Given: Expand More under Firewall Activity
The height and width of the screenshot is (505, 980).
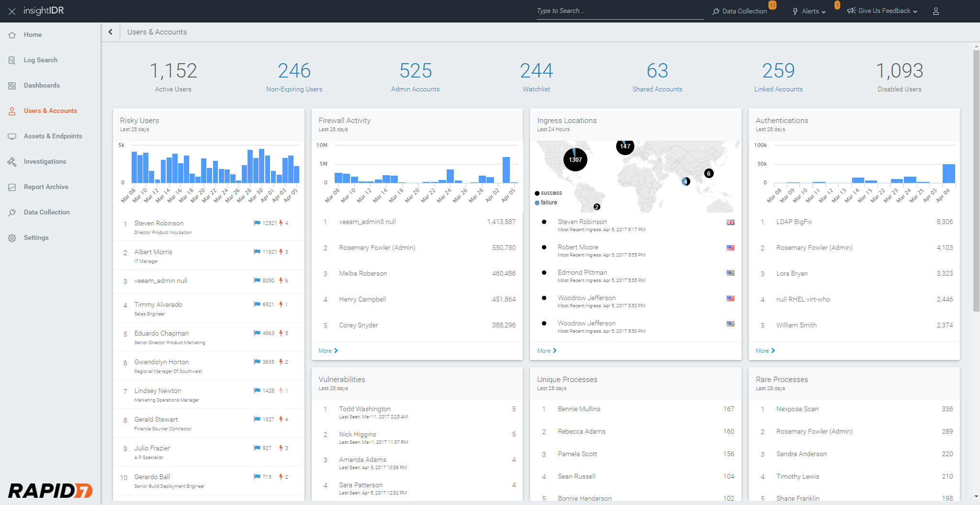Looking at the screenshot, I should click(328, 351).
